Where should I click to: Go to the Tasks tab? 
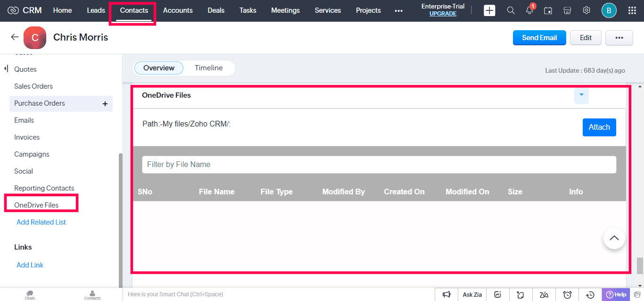(x=248, y=10)
